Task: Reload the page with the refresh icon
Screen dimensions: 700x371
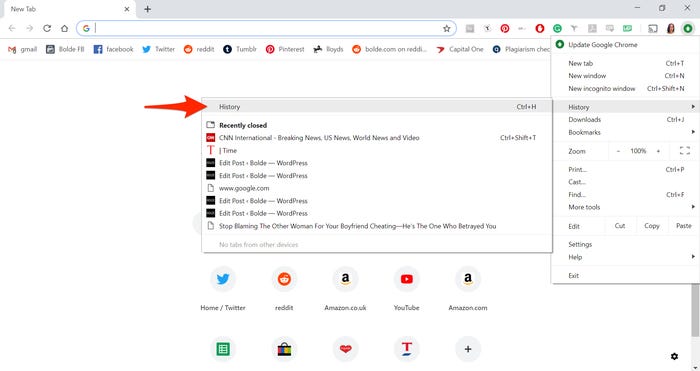Action: pyautogui.click(x=47, y=28)
